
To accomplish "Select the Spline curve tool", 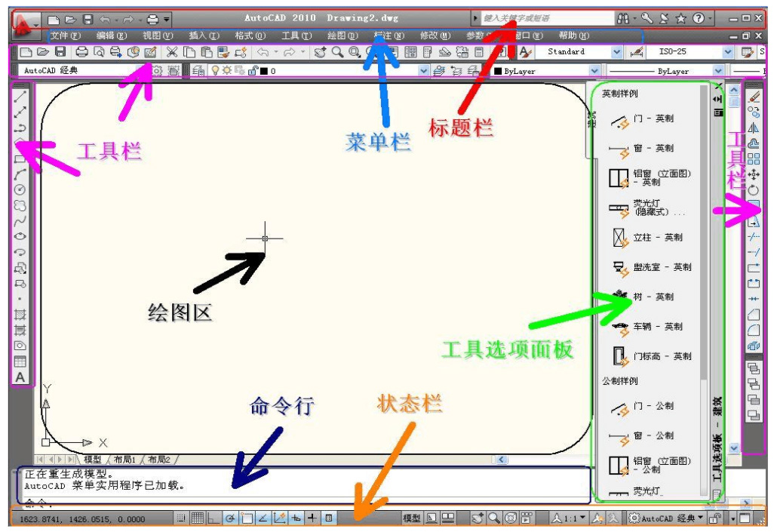I will coord(20,221).
